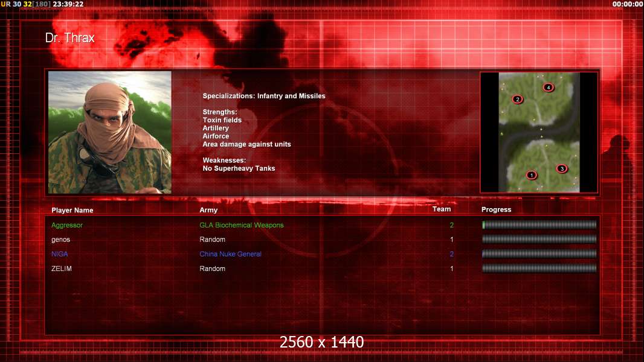The width and height of the screenshot is (644, 362).
Task: Click Artillery strength entry
Action: tap(216, 128)
